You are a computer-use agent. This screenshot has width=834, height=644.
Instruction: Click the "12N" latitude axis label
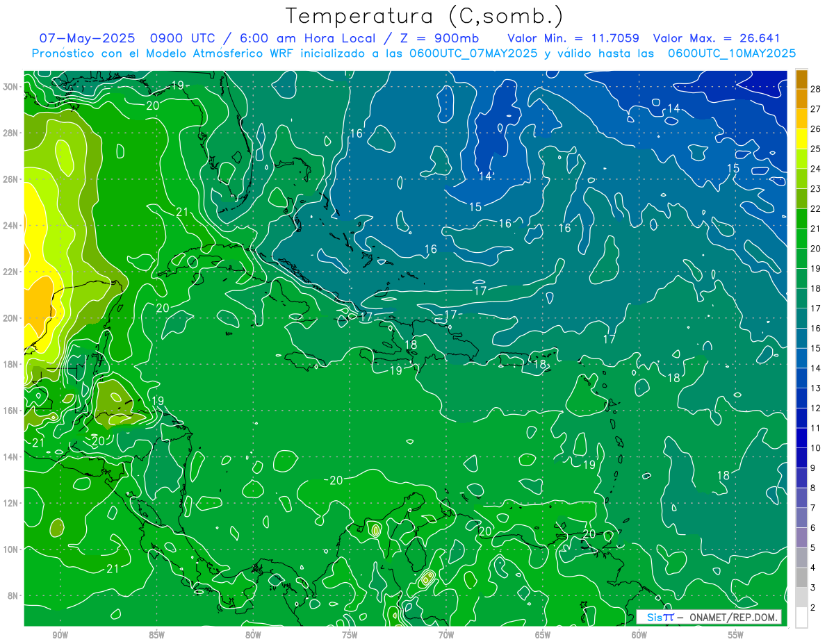(12, 503)
